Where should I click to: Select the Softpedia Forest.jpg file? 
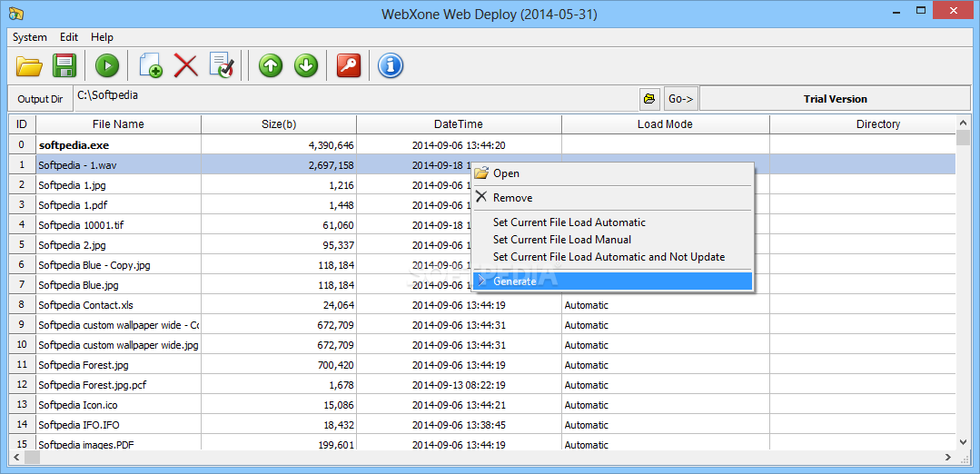coord(84,365)
